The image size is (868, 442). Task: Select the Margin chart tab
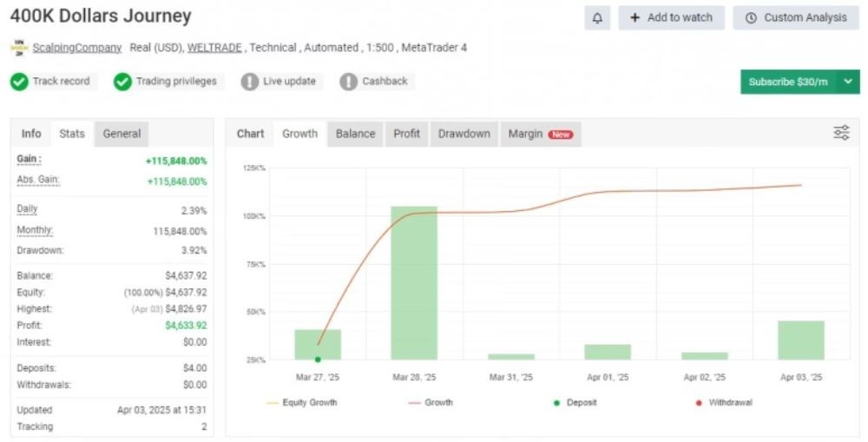[540, 134]
